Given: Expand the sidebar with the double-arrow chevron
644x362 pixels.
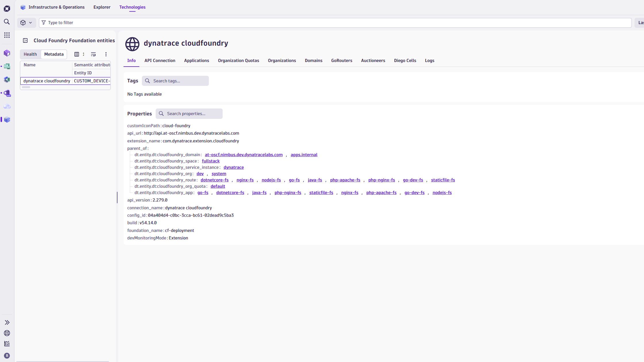Looking at the screenshot, I should point(7,322).
